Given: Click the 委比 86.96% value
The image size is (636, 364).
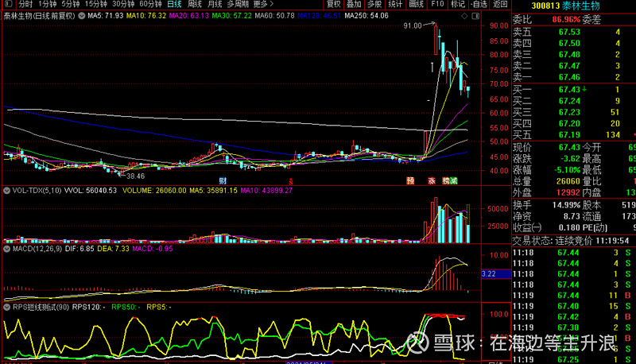Looking at the screenshot, I should click(566, 19).
